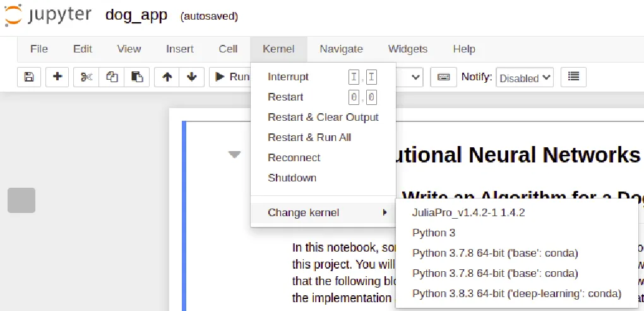Choose Reconnect kernel option

[323, 157]
